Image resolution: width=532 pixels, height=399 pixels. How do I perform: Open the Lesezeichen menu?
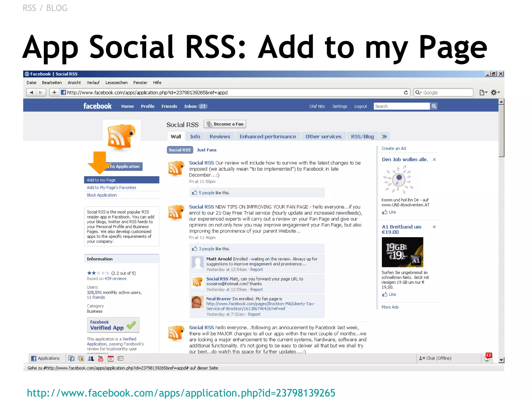click(117, 83)
